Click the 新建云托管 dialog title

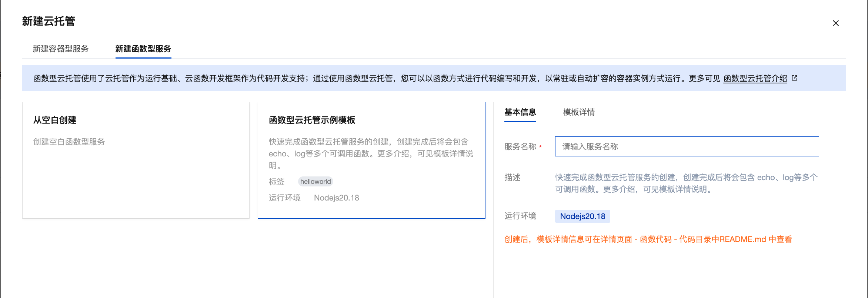click(x=49, y=21)
